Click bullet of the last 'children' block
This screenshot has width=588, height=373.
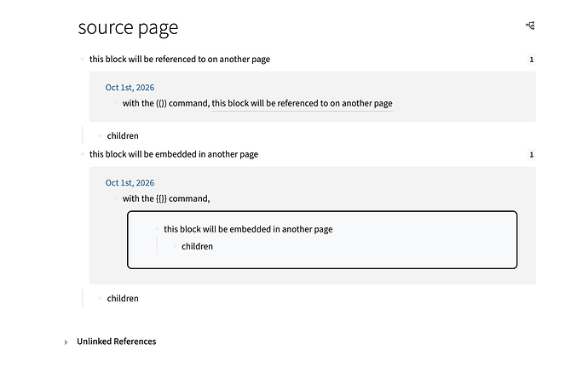pyautogui.click(x=100, y=298)
